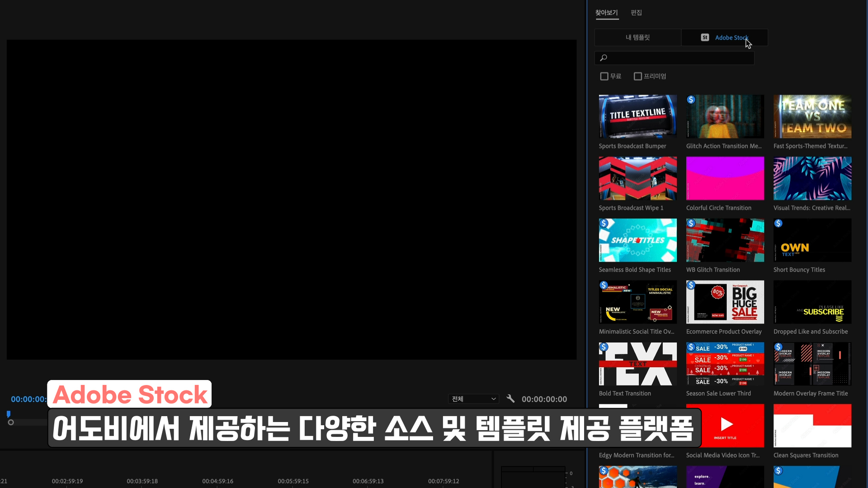
Task: Click the search magnifier icon
Action: (604, 58)
